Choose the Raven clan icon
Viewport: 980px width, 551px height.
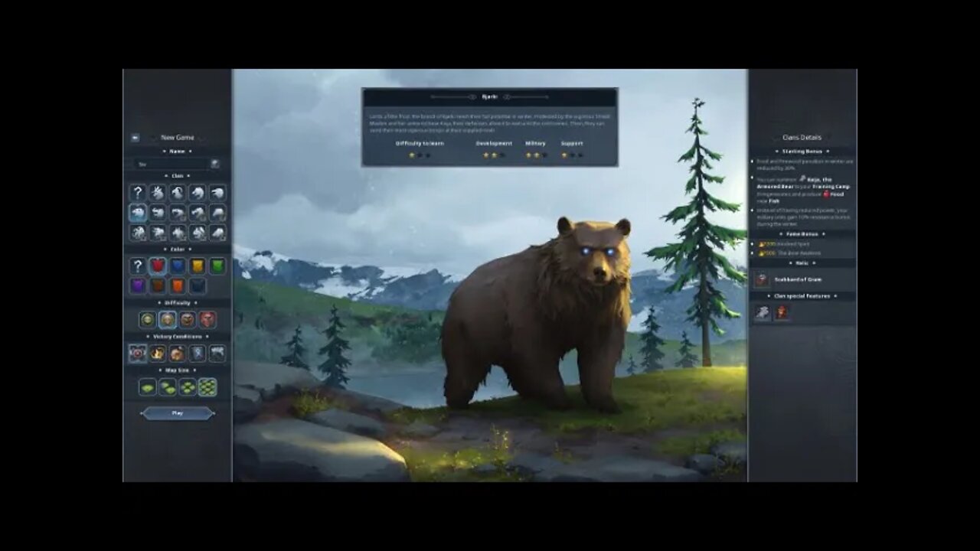217,193
